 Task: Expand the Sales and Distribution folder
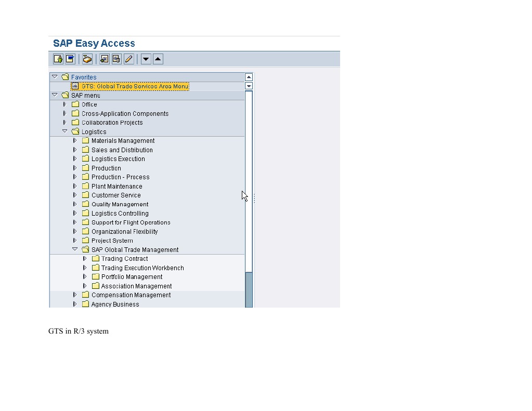coord(75,150)
